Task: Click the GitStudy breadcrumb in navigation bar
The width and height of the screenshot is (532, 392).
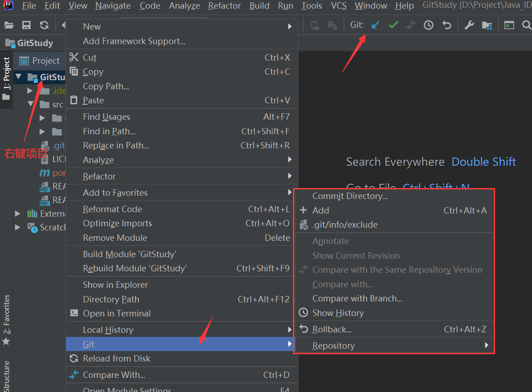Action: (x=30, y=43)
